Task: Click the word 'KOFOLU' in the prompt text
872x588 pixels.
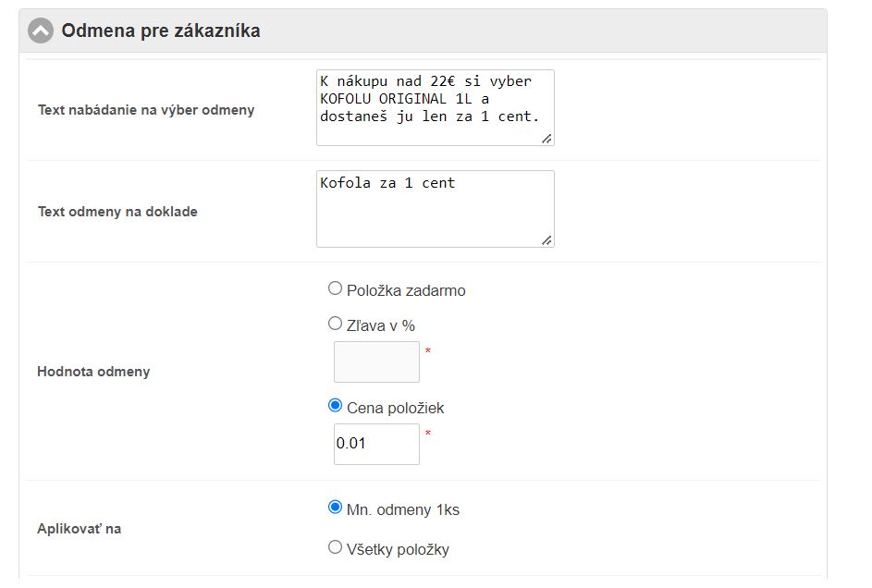Action: (343, 99)
